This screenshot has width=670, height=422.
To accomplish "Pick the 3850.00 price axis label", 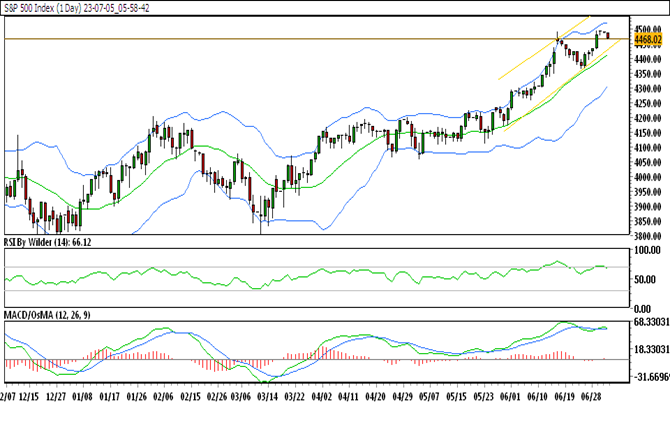I will point(648,221).
